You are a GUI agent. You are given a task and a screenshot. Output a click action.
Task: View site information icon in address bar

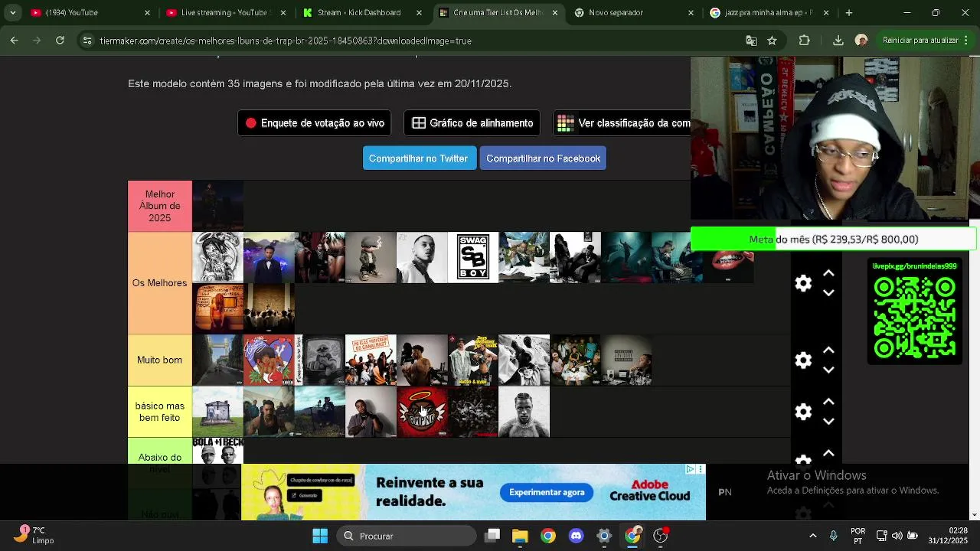(x=87, y=41)
